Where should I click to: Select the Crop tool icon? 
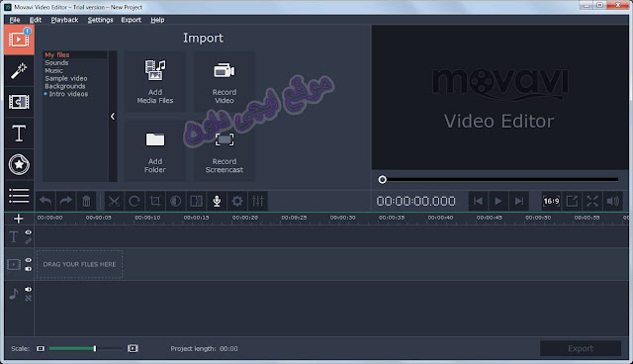pyautogui.click(x=155, y=201)
